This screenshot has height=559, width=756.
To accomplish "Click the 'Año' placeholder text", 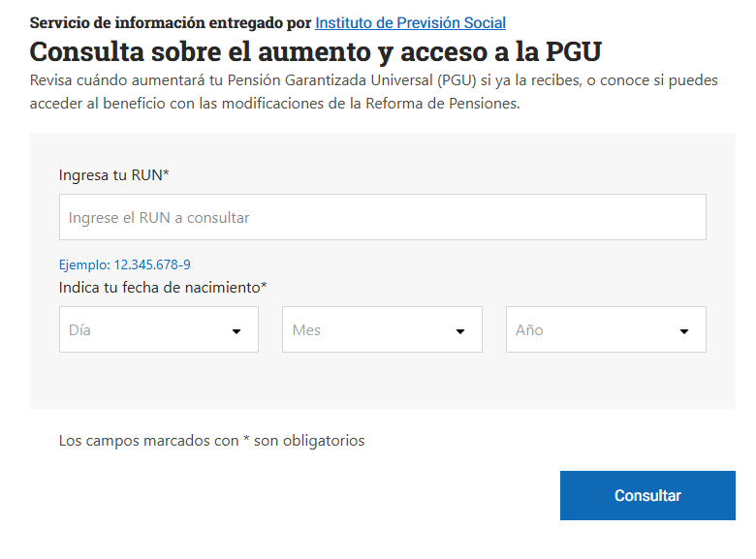I will (x=529, y=330).
